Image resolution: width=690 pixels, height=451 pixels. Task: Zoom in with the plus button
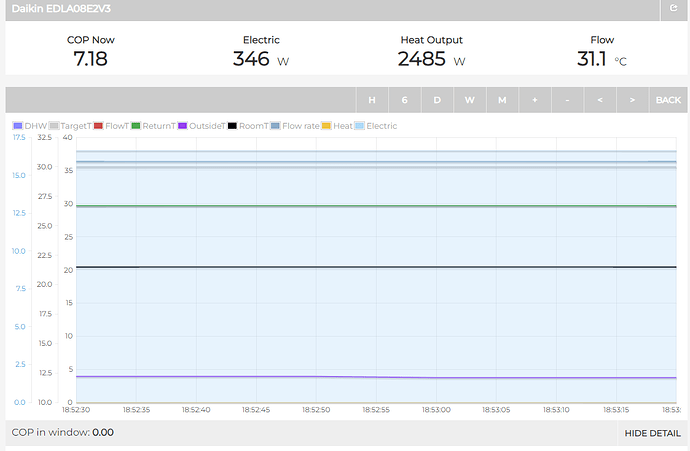[x=534, y=100]
